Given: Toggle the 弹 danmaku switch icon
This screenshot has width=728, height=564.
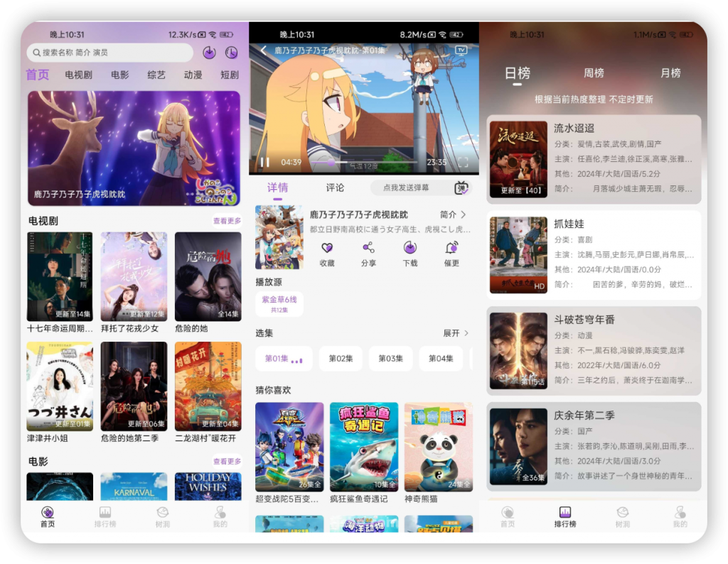Looking at the screenshot, I should click(x=461, y=188).
